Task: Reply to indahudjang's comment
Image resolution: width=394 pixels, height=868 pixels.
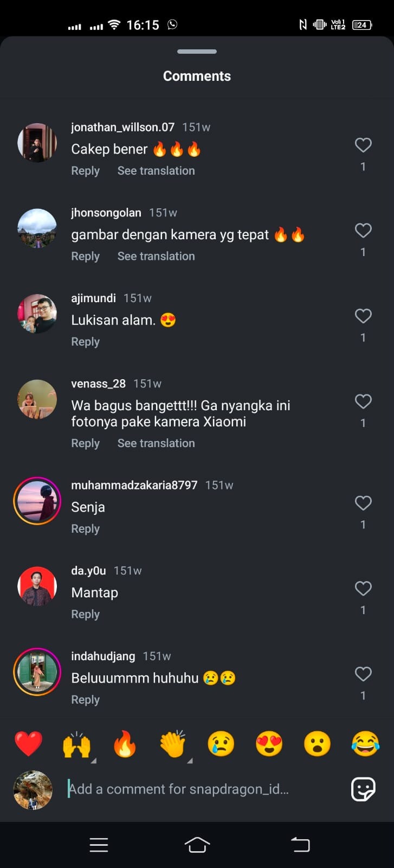Action: click(x=86, y=700)
